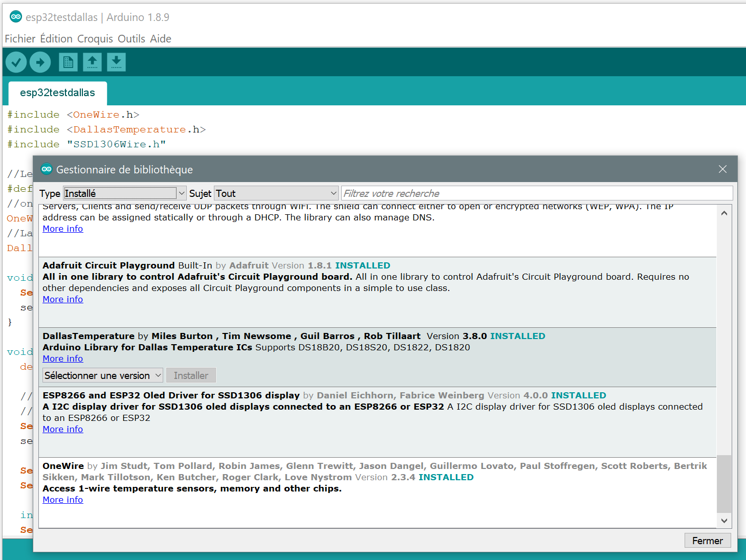Open the Édition menu
746x560 pixels.
[56, 39]
